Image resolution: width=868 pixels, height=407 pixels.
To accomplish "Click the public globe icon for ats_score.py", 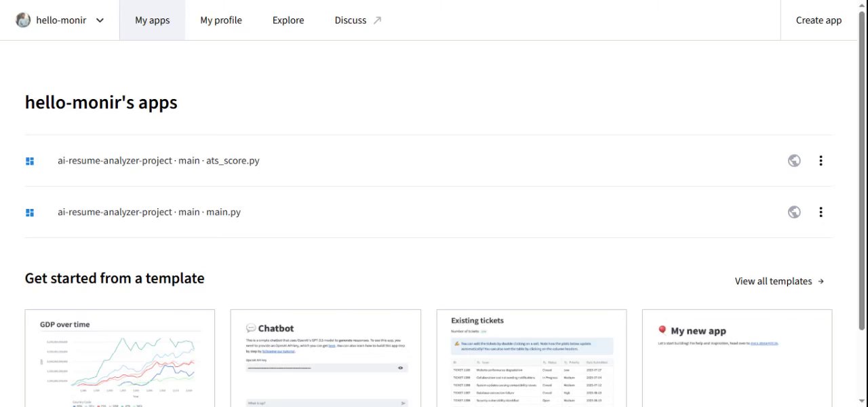I will [x=794, y=161].
